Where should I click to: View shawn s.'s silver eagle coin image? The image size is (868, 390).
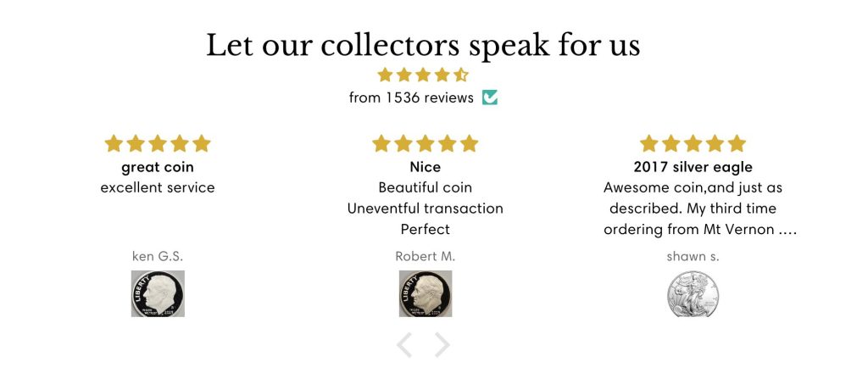[693, 293]
